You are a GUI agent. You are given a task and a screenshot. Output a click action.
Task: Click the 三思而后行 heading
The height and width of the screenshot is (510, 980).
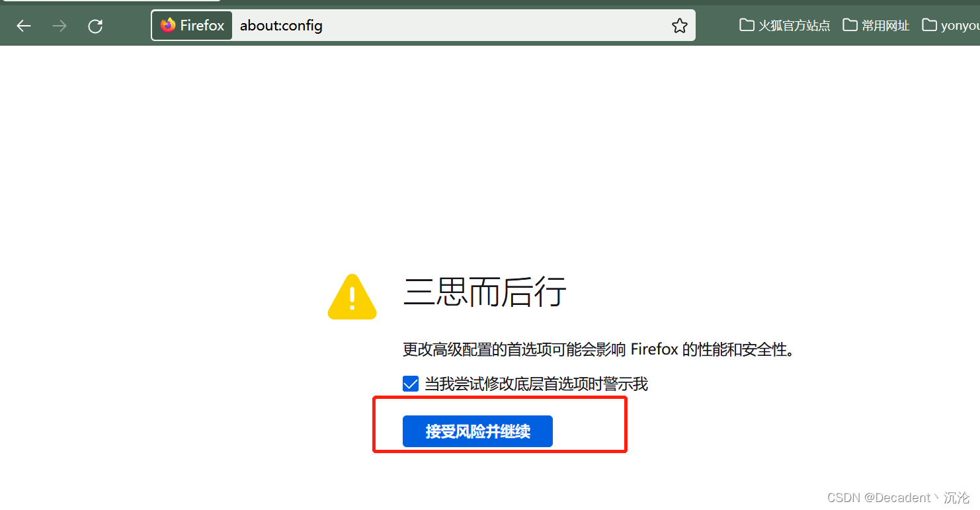[x=485, y=292]
